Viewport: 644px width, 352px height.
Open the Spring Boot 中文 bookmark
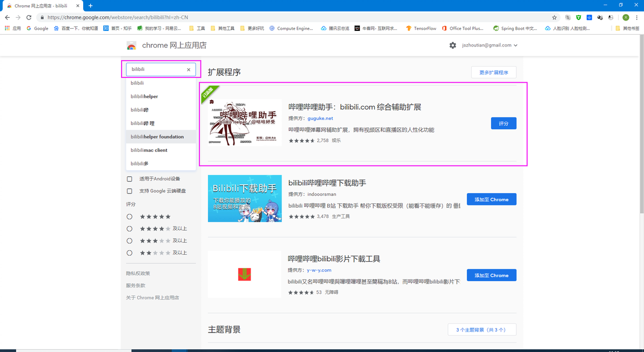515,28
